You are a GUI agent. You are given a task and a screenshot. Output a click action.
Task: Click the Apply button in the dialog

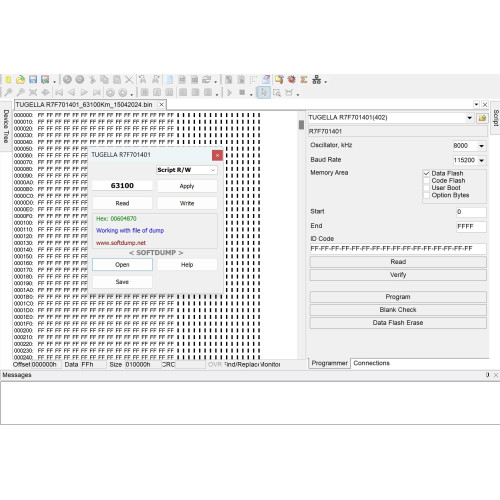(187, 186)
